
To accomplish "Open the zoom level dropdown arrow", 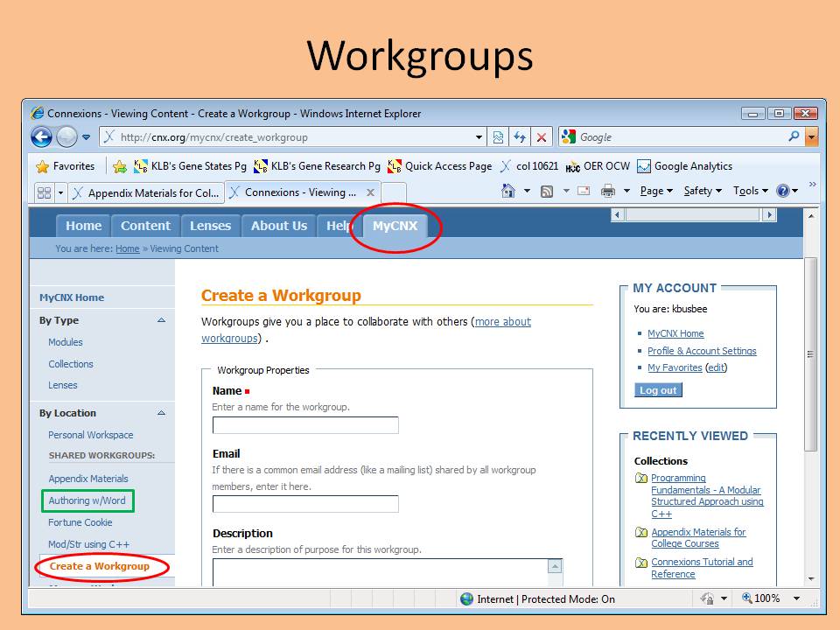I will (x=796, y=598).
